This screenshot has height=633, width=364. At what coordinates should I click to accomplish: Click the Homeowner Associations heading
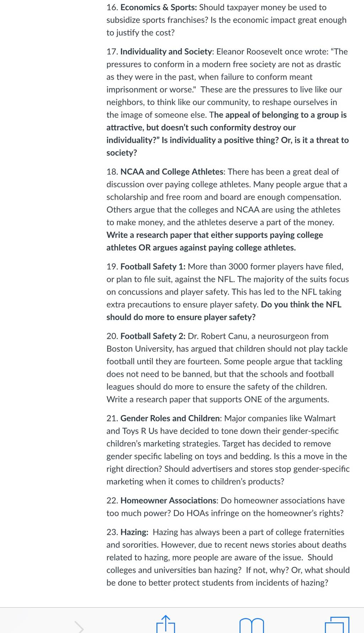(x=168, y=501)
